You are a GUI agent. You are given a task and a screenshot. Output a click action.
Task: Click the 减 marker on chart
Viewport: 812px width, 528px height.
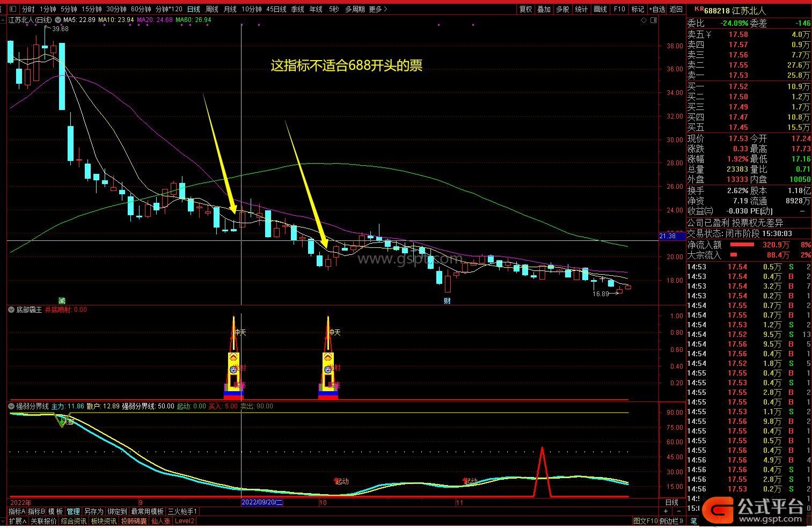tap(62, 300)
